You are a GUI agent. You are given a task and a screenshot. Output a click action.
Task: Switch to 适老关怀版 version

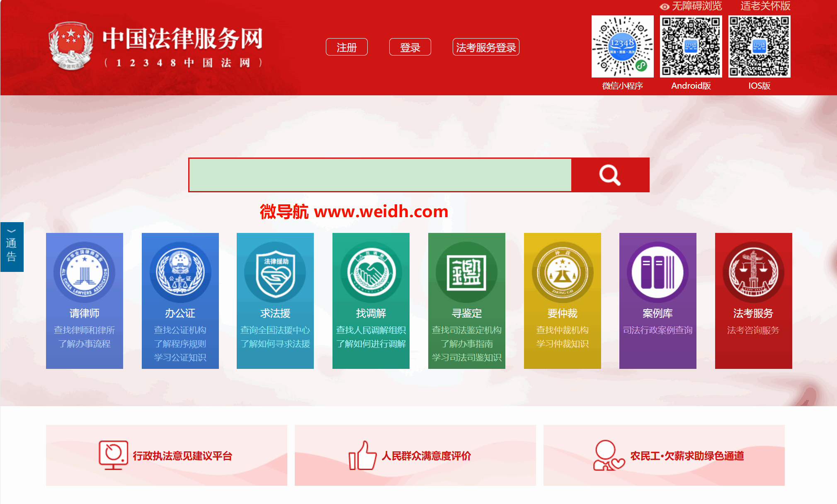point(765,6)
